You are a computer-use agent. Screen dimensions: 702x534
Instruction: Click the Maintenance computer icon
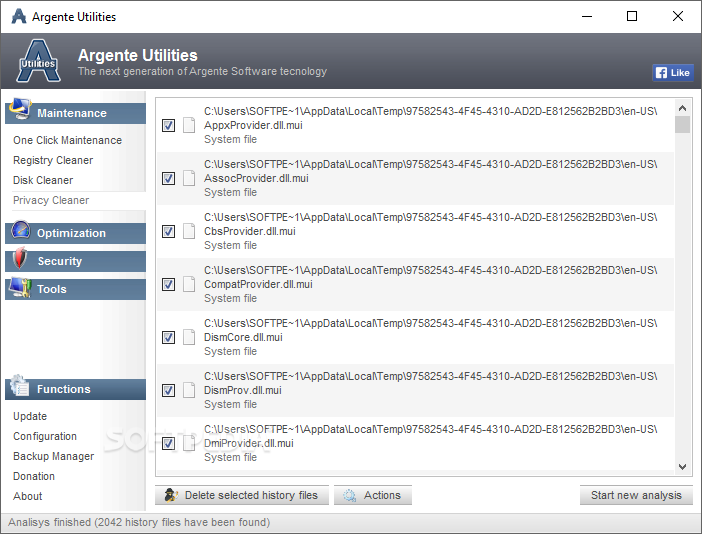click(x=20, y=109)
